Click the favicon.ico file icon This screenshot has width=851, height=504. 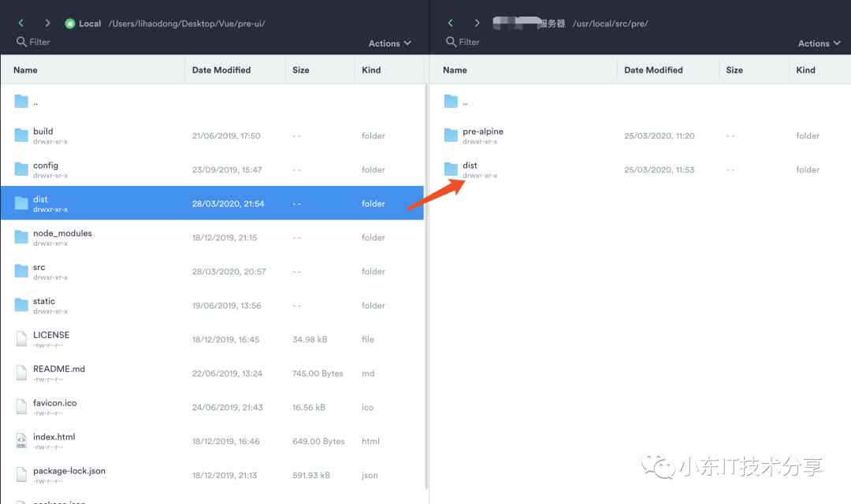pos(21,407)
